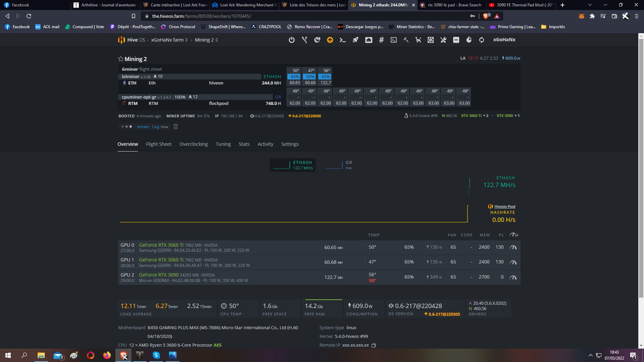Click the refresh icon in Hive toolbar
This screenshot has width=644, height=362.
pyautogui.click(x=482, y=40)
